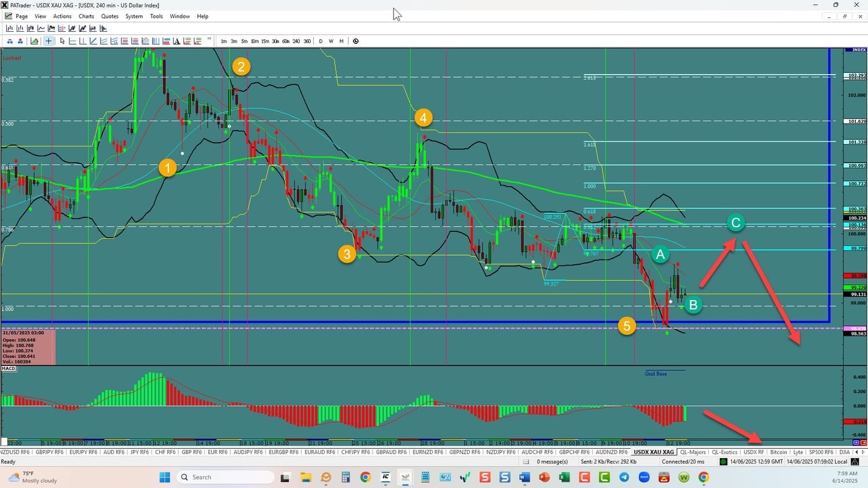This screenshot has height=488, width=868.
Task: Select the crosshair tool in the drawing toolbar
Action: click(49, 41)
